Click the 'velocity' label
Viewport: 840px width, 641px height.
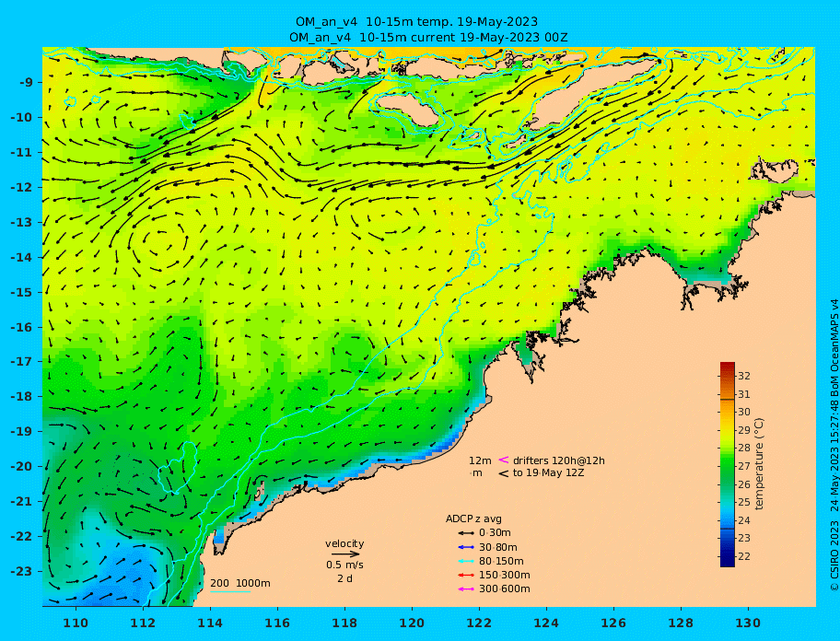point(344,543)
